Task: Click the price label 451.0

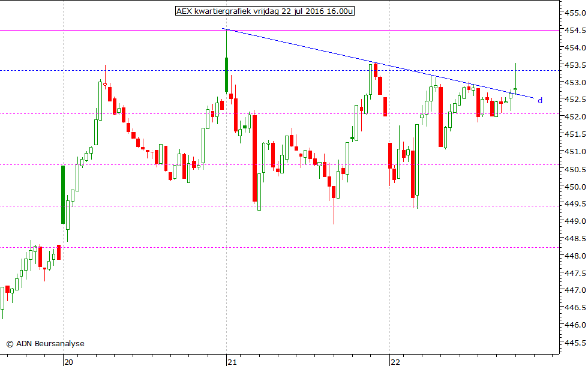Action: [x=575, y=152]
